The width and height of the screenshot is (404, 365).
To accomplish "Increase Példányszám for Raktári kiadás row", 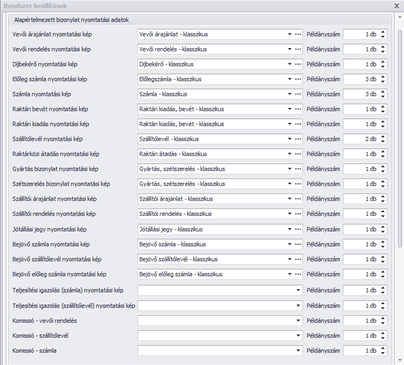I will 383,122.
